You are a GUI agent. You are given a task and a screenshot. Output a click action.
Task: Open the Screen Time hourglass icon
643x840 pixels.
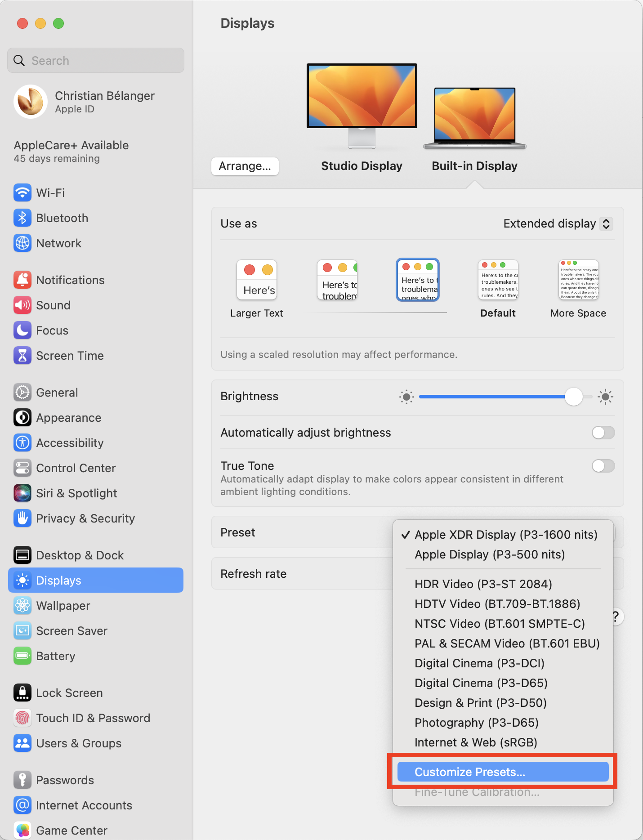22,356
